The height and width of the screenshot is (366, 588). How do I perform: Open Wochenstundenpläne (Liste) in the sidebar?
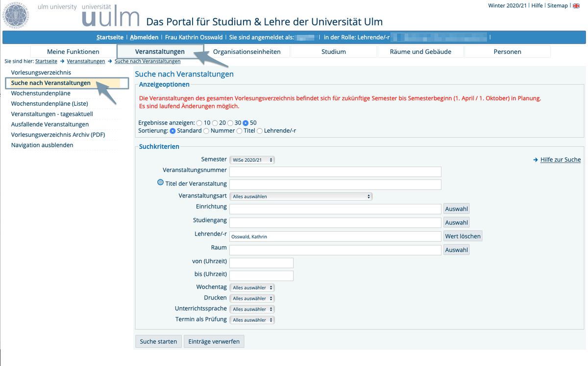coord(49,103)
